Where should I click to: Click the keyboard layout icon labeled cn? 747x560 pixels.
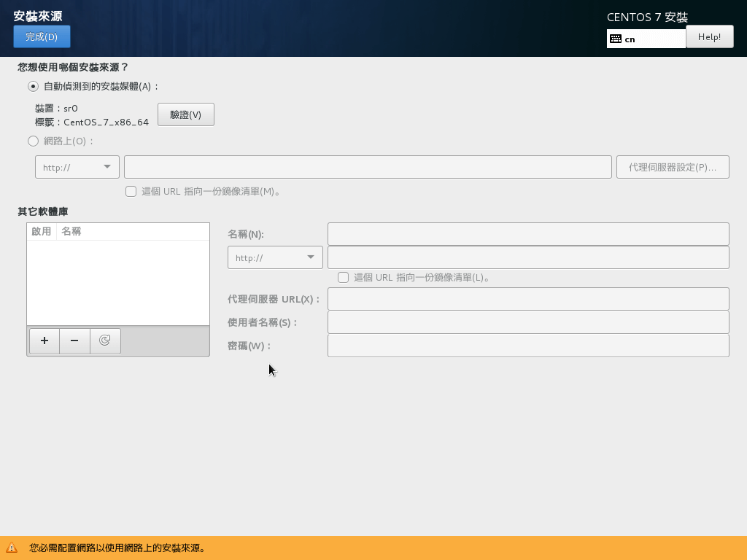(616, 39)
